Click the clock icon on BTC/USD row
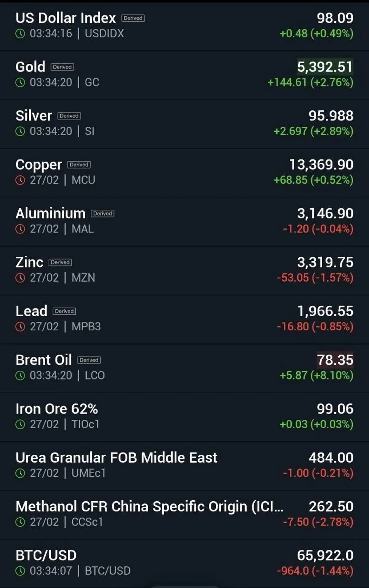This screenshot has width=369, height=588. pos(20,571)
